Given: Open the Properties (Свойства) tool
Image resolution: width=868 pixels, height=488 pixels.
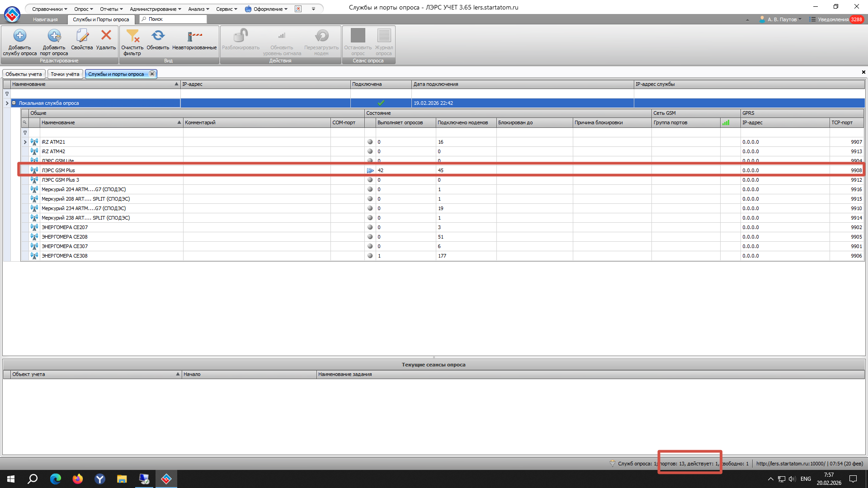Looking at the screenshot, I should [82, 36].
